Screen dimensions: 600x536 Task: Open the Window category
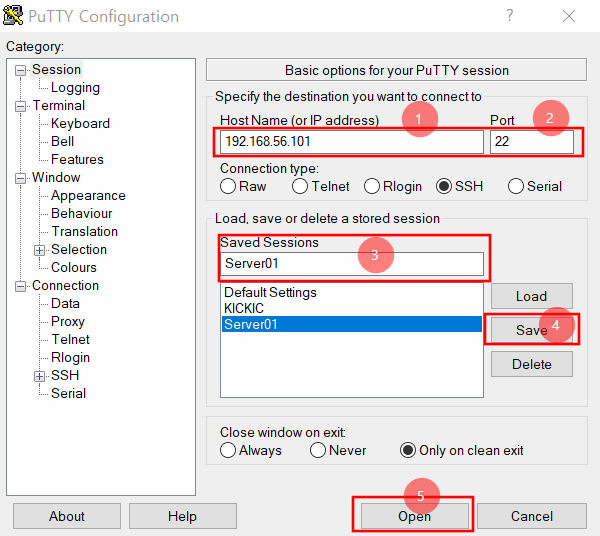[x=56, y=178]
